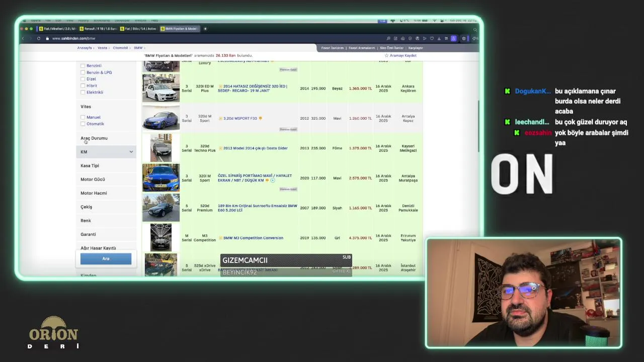Image resolution: width=644 pixels, height=362 pixels.
Task: Click the video play icon after DÜŞÜK KM
Action: coord(273,180)
